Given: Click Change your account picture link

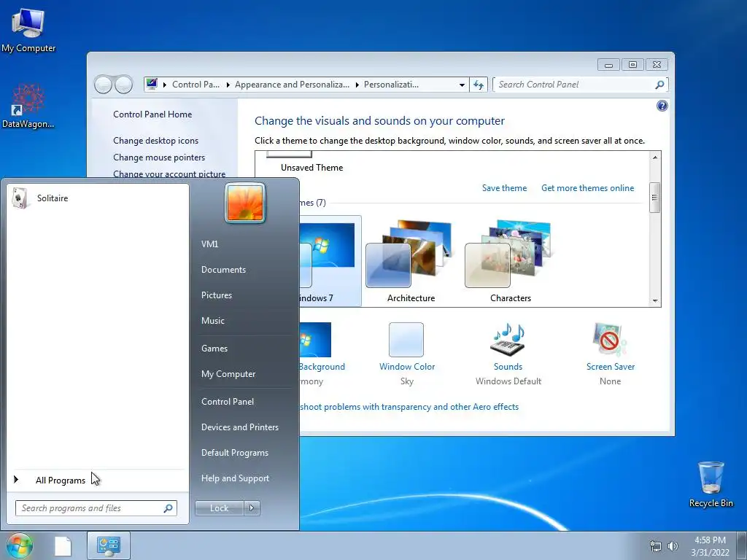Looking at the screenshot, I should [x=169, y=174].
